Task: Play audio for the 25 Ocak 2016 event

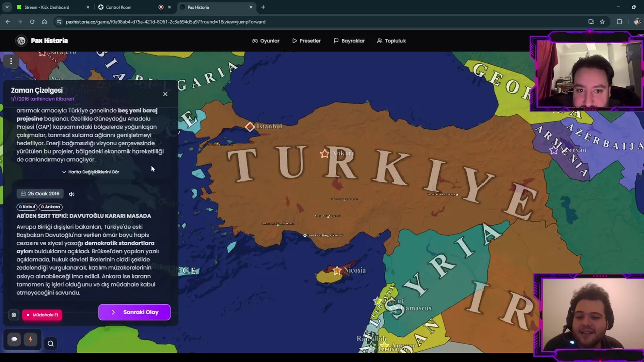Action: coord(72,194)
